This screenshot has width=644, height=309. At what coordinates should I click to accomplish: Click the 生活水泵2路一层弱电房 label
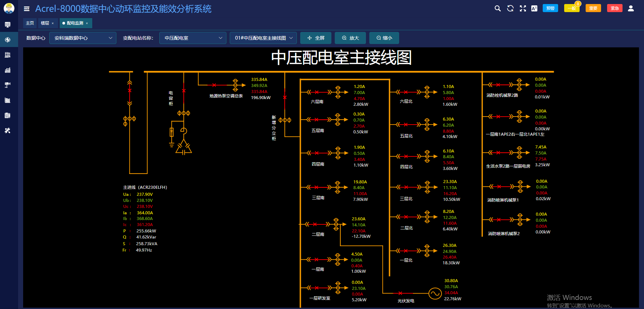click(508, 166)
